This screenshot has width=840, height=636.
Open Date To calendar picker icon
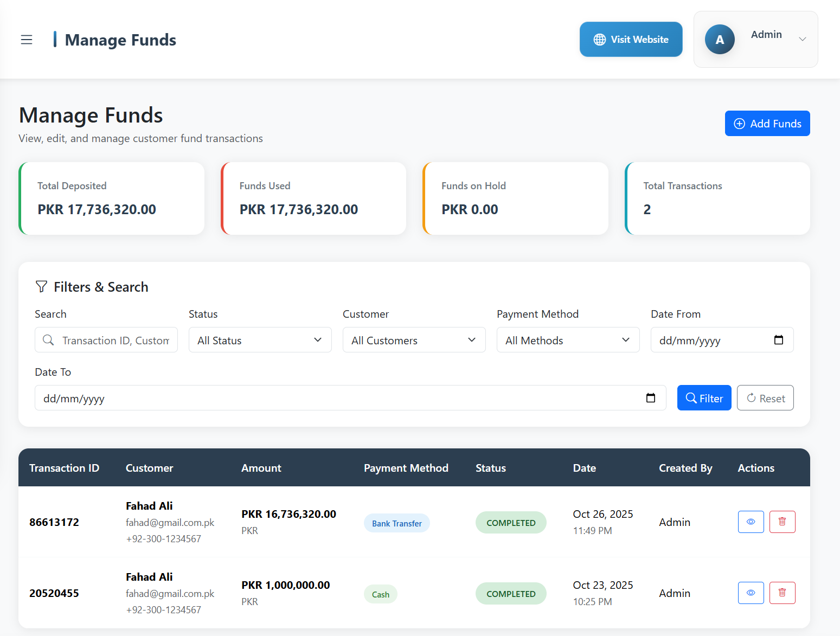click(651, 398)
